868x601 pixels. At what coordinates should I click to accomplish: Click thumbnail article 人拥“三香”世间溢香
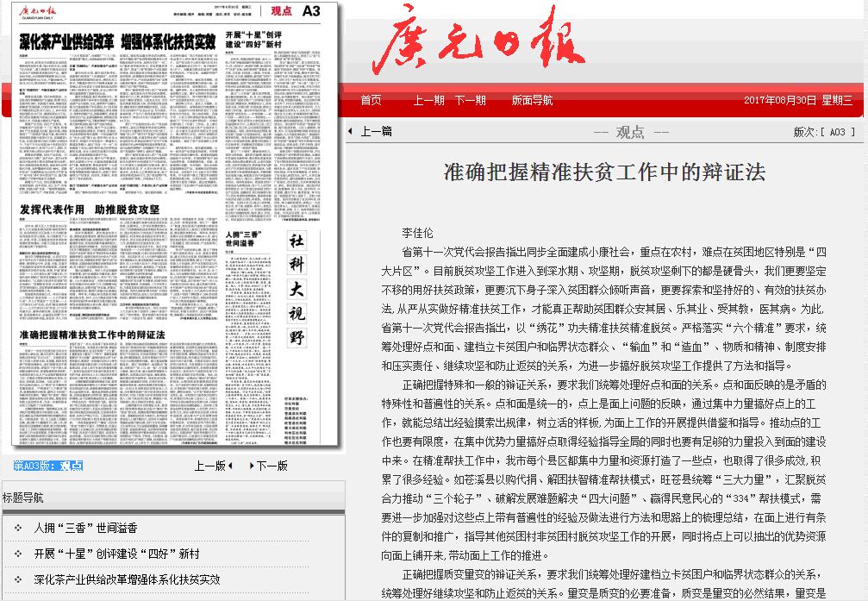click(242, 239)
